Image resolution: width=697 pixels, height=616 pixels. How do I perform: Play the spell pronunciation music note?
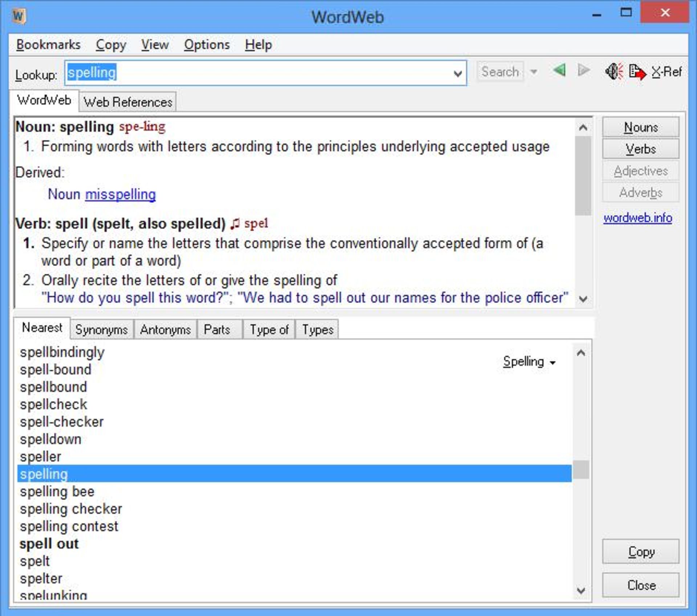tap(235, 224)
